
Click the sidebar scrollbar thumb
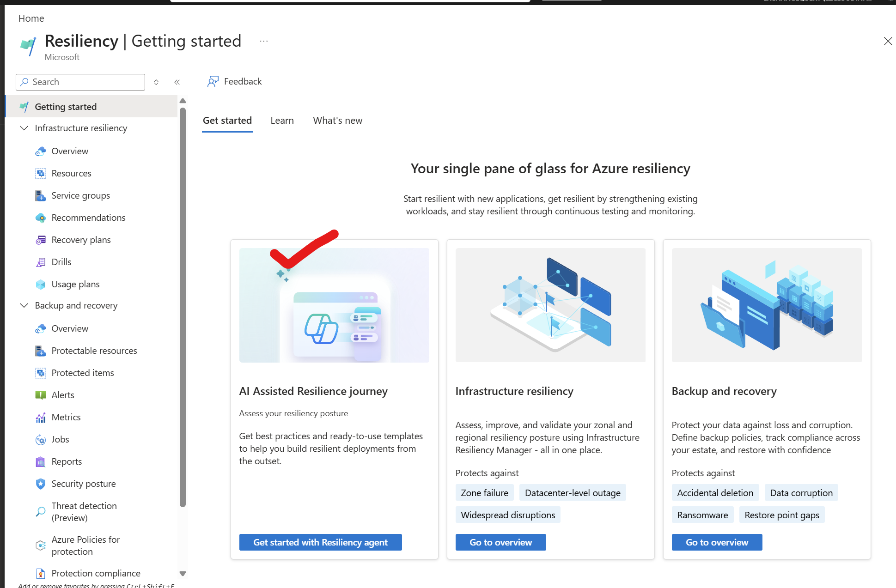pyautogui.click(x=183, y=307)
